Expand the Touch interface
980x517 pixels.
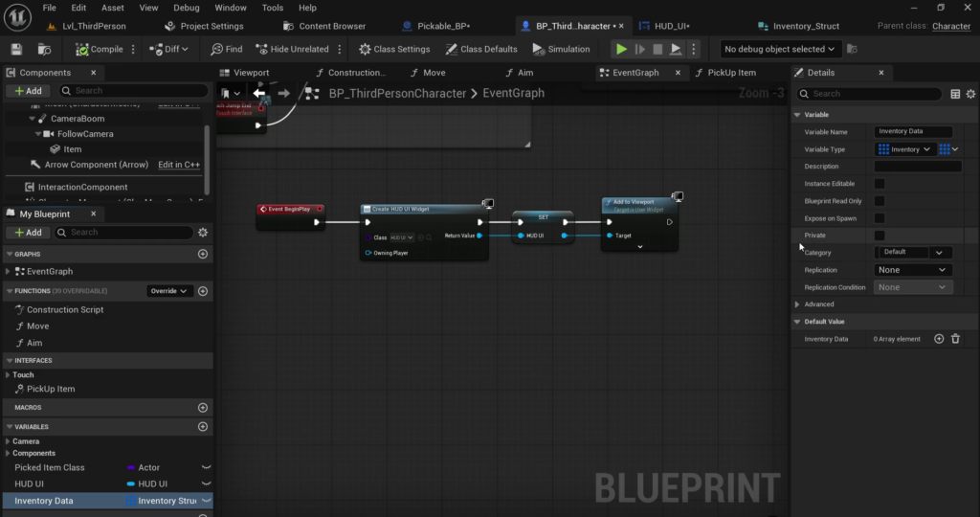coord(8,375)
